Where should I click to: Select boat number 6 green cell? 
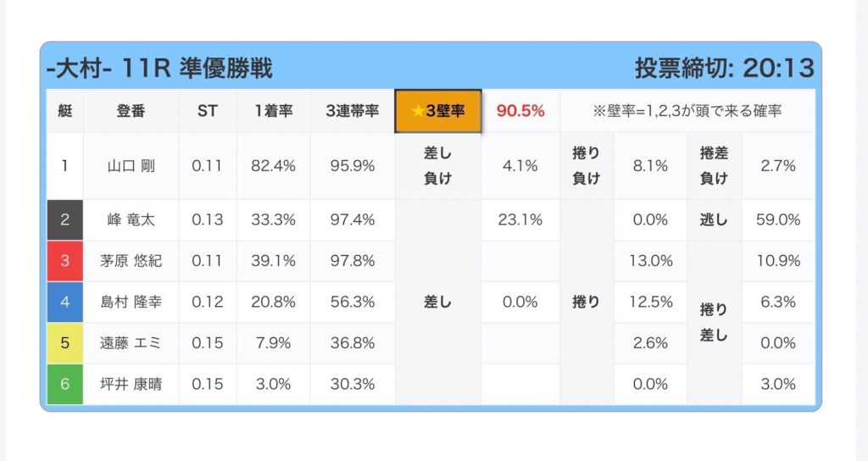[x=64, y=384]
